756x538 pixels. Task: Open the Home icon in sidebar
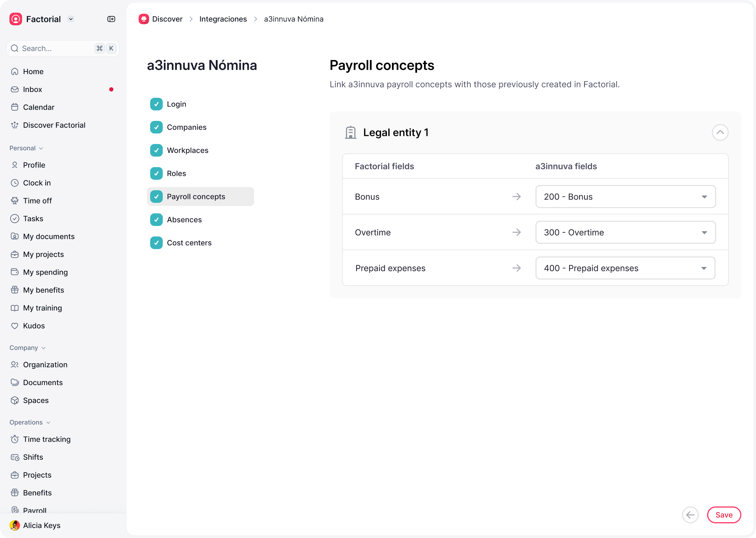(15, 72)
